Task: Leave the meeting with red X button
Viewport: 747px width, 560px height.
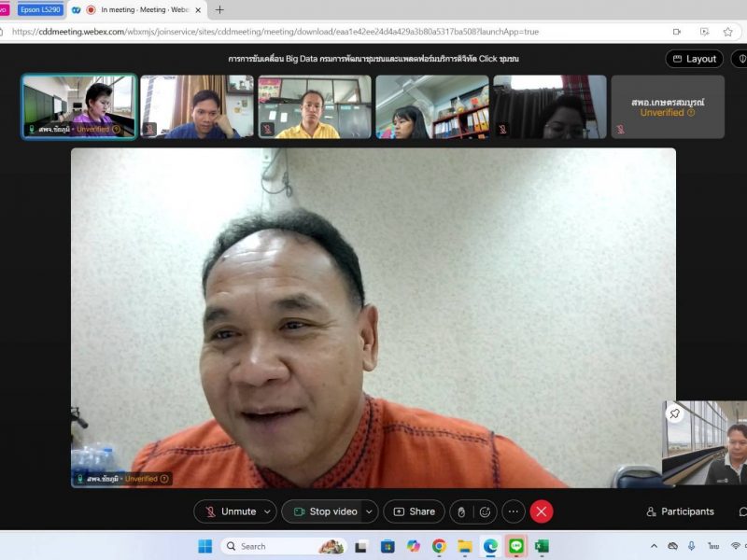Action: pyautogui.click(x=542, y=511)
